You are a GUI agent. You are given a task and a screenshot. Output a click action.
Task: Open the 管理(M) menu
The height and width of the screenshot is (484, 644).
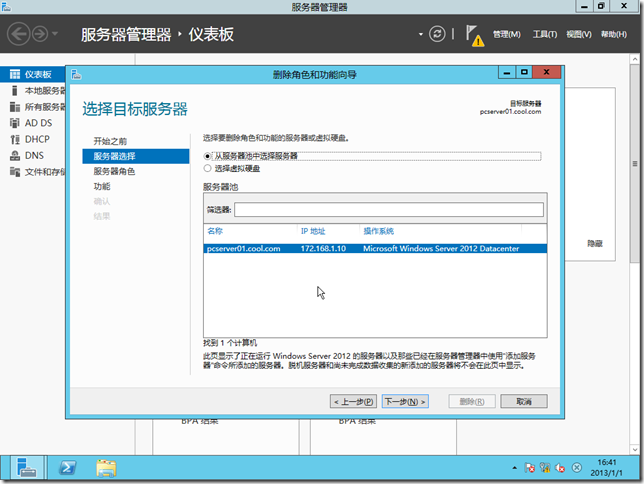pyautogui.click(x=506, y=35)
